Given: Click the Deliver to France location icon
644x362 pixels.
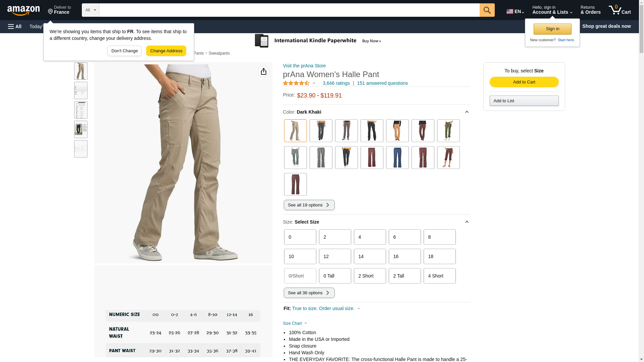Looking at the screenshot, I should click(51, 12).
